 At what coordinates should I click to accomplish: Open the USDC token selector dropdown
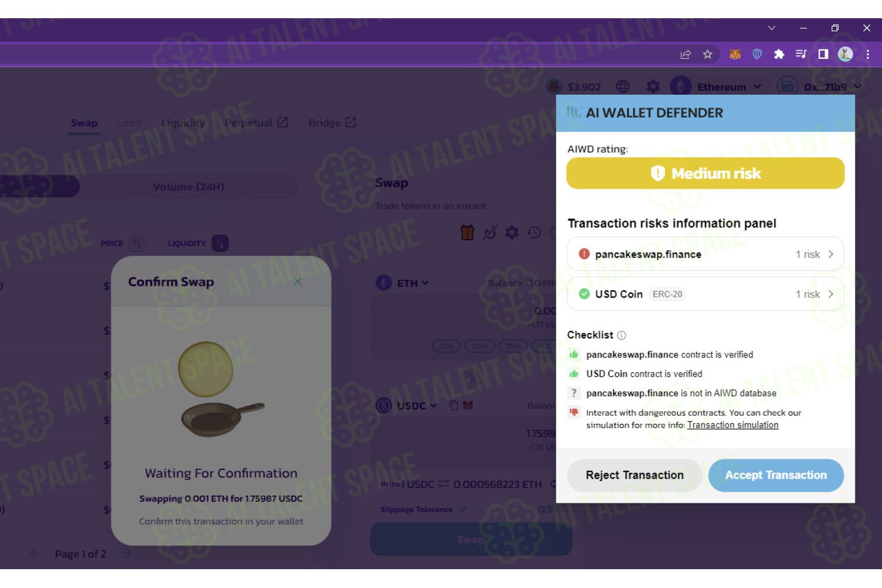click(x=407, y=405)
